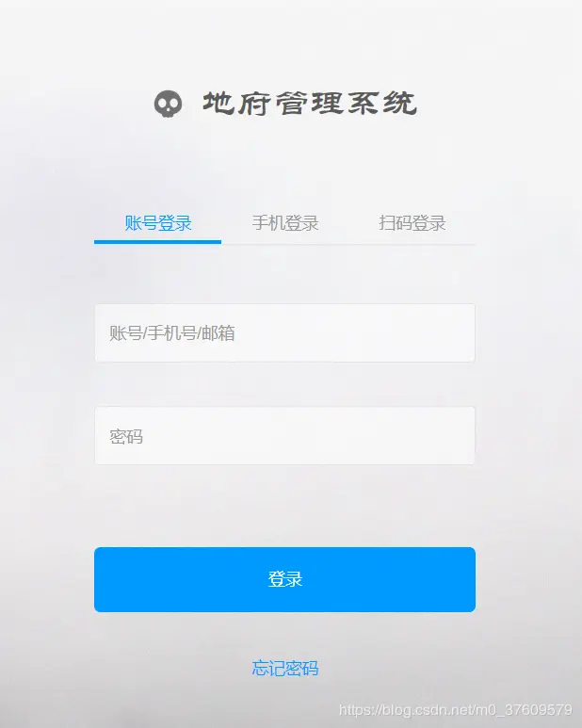This screenshot has height=728, width=582.
Task: Return to account login tab 账号登录
Action: 158,223
